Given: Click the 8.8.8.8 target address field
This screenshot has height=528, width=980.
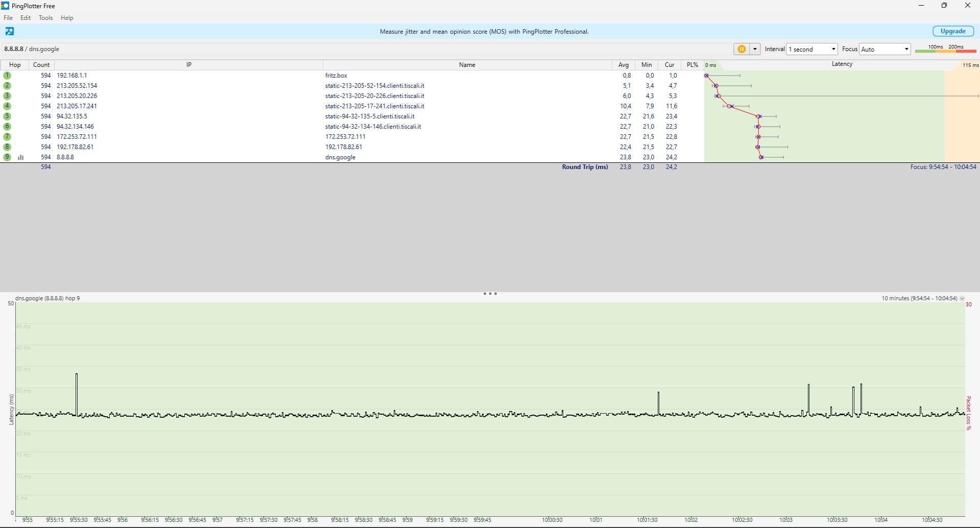Looking at the screenshot, I should pos(32,49).
